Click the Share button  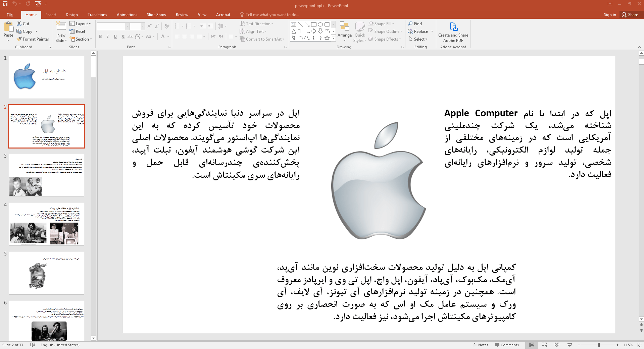coord(630,15)
